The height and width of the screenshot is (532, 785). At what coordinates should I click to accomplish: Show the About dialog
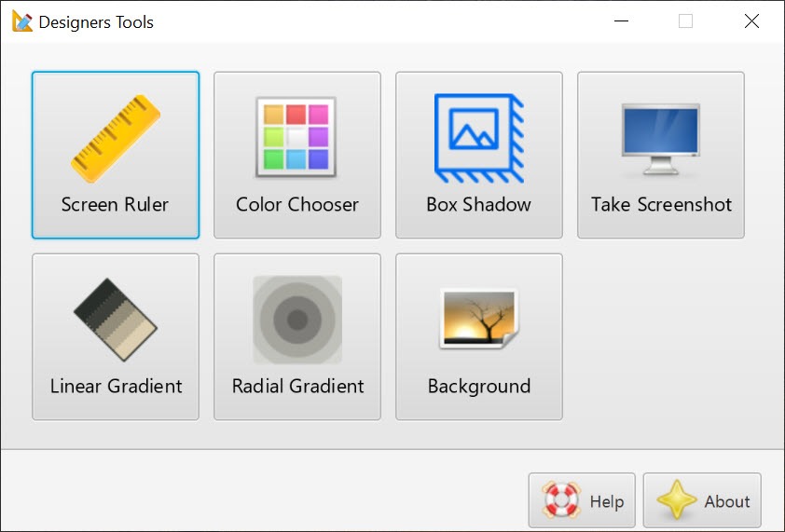coord(702,500)
